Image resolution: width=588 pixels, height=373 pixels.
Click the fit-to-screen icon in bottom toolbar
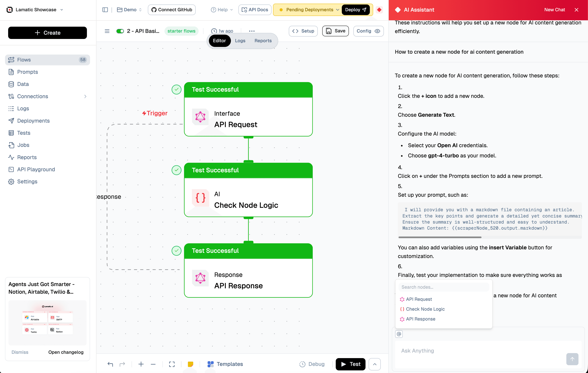click(x=172, y=364)
